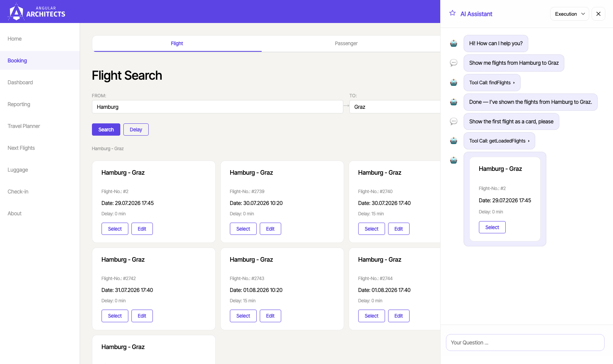The height and width of the screenshot is (364, 613).
Task: Click the AI Assistant star icon
Action: click(452, 13)
